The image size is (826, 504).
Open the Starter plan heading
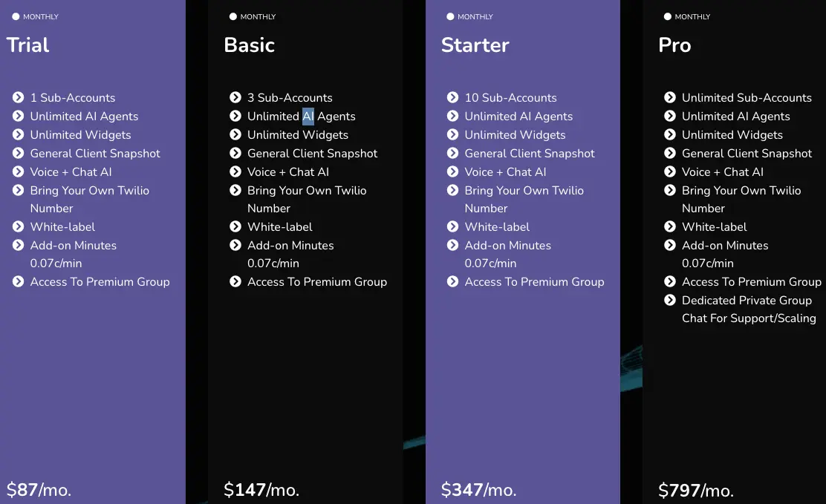point(475,45)
